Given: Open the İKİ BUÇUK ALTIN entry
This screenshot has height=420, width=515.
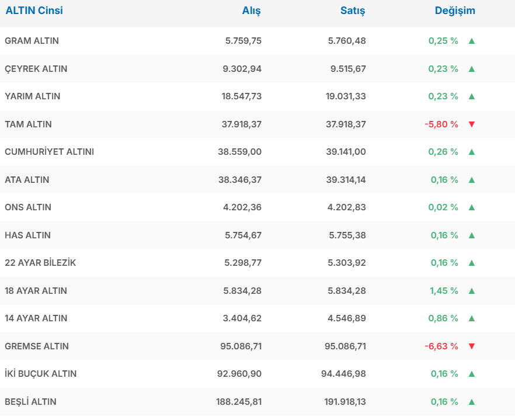Looking at the screenshot, I should 41,374.
